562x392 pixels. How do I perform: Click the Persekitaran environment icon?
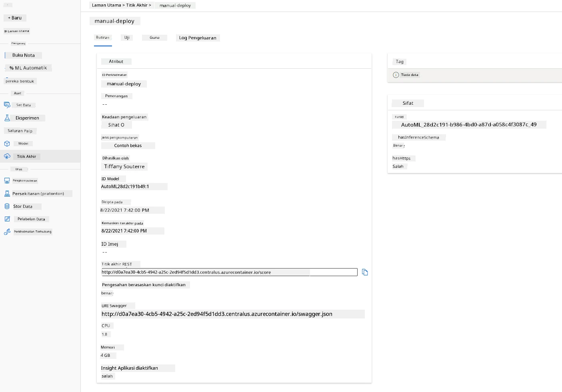(x=7, y=193)
